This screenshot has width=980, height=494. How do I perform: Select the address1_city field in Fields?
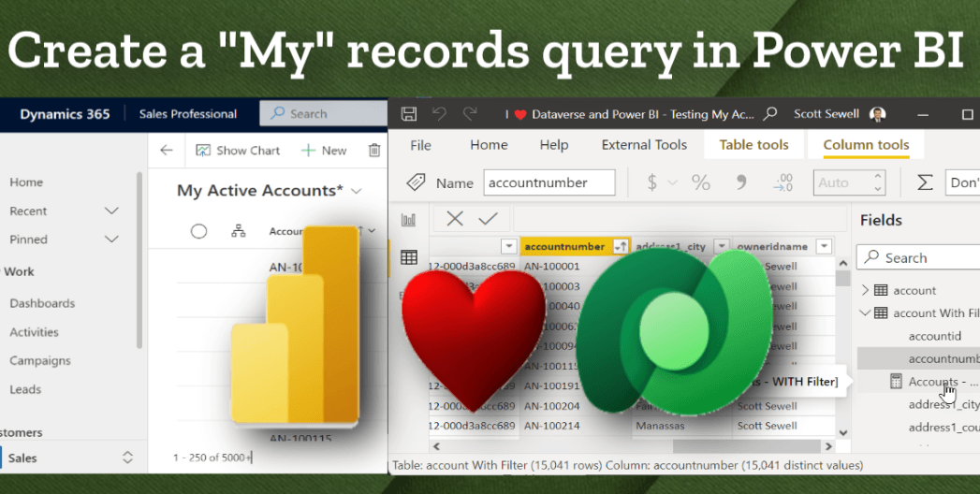coord(943,405)
